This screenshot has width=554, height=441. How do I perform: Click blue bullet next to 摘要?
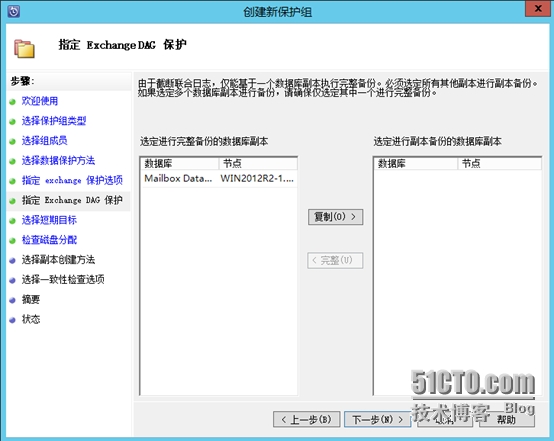(x=12, y=300)
